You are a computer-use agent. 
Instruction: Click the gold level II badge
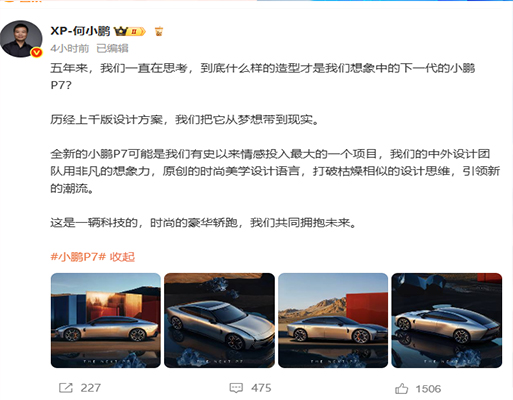pyautogui.click(x=136, y=32)
